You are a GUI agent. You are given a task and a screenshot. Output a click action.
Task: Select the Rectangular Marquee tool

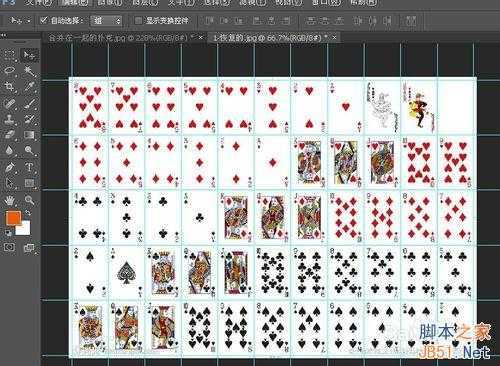pos(10,54)
